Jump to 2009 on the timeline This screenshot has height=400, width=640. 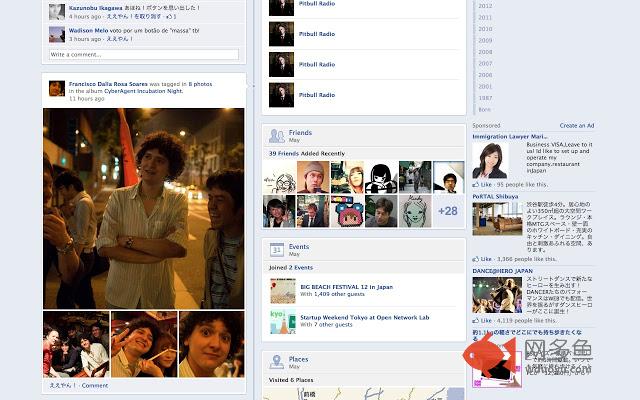[x=485, y=40]
